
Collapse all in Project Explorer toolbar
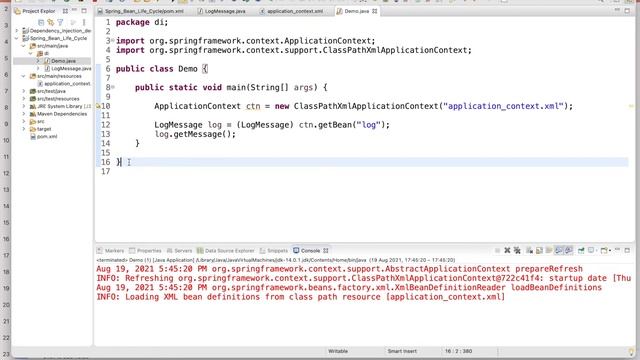(x=41, y=22)
